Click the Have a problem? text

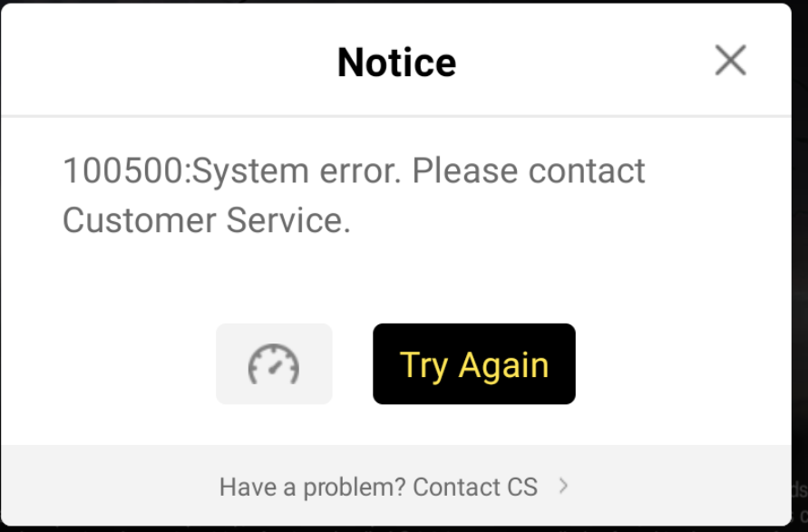tap(312, 487)
